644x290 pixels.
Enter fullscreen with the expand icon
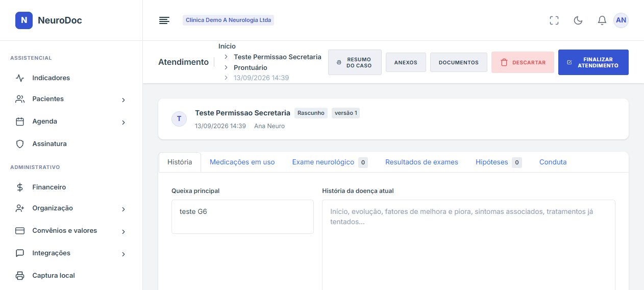coord(554,20)
